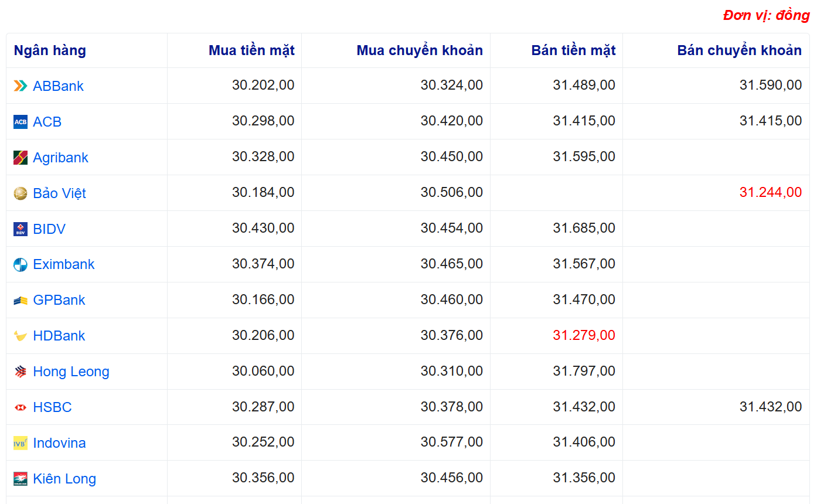This screenshot has width=817, height=504.
Task: Open the Agribank link
Action: click(x=60, y=158)
